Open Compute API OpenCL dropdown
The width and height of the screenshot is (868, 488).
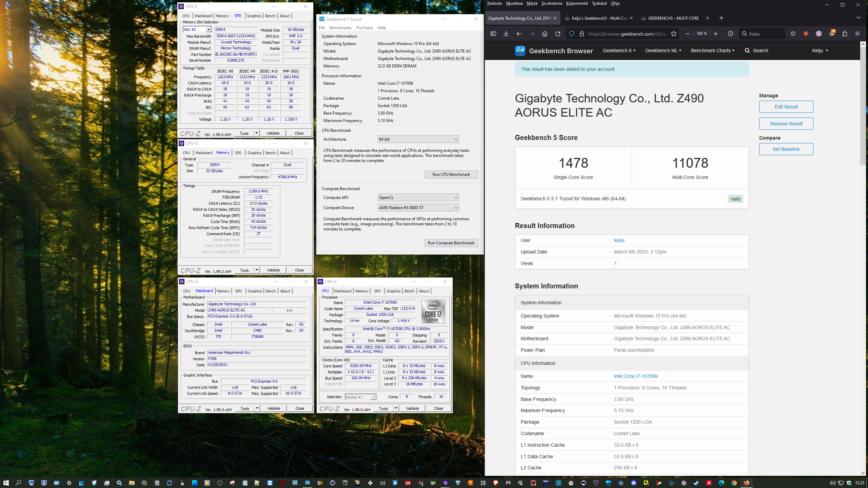[418, 197]
